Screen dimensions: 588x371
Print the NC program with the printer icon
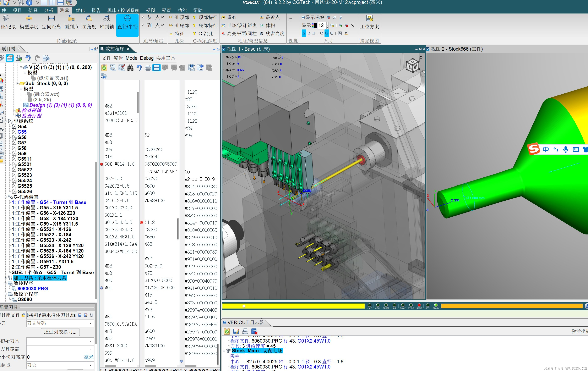coord(148,68)
